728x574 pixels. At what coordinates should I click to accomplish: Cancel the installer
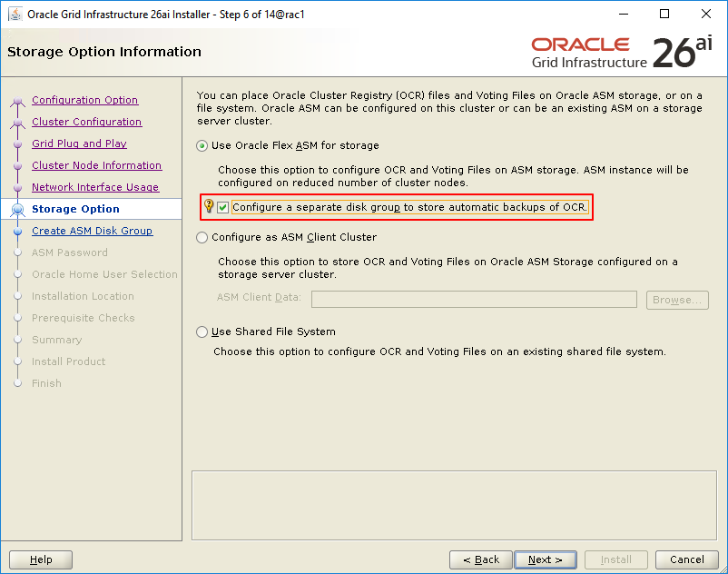pos(686,559)
